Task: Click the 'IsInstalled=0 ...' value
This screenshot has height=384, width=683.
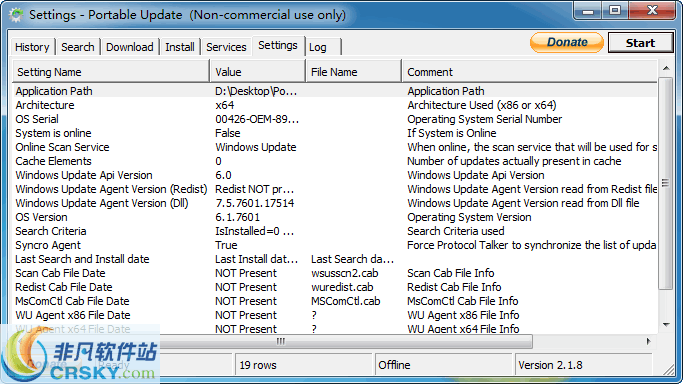Action: point(254,231)
